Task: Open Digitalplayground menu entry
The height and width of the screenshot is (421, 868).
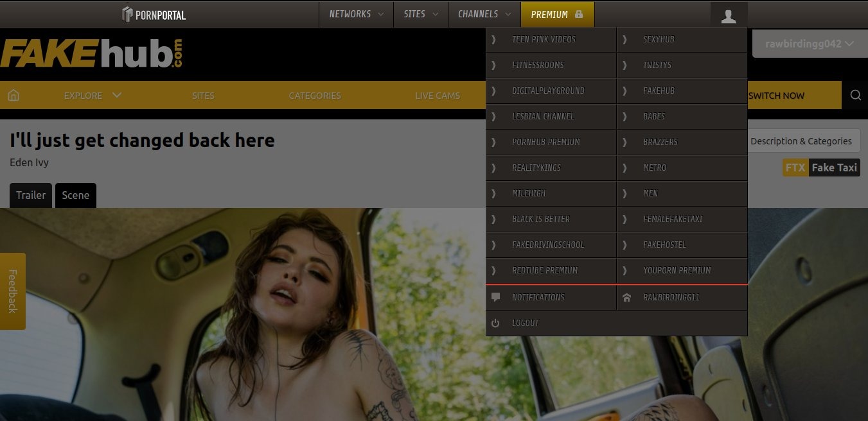Action: tap(551, 91)
